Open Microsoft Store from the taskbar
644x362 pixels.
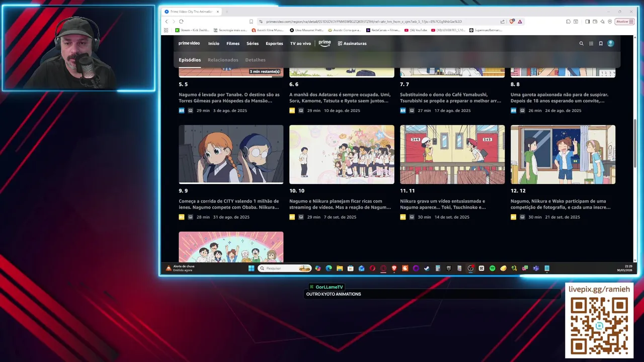pos(351,268)
